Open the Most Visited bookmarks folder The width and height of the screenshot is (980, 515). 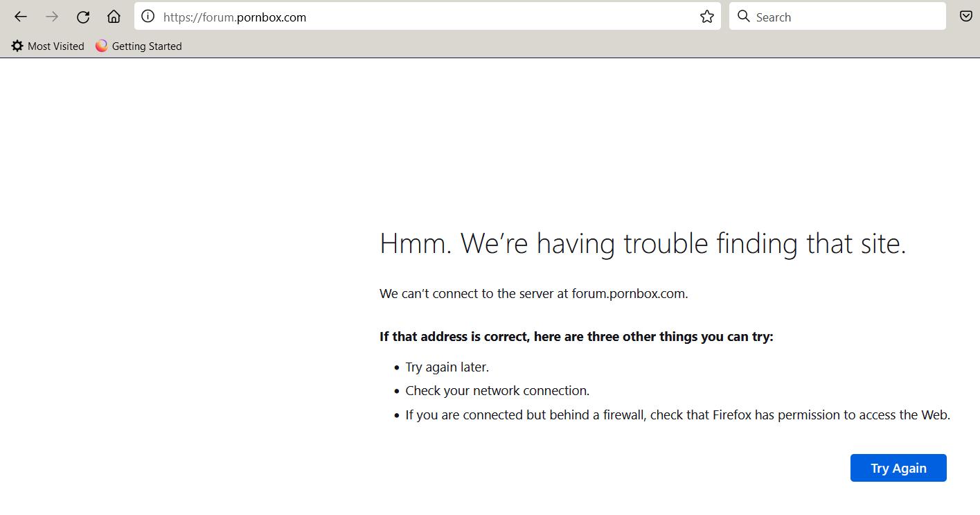tap(55, 46)
